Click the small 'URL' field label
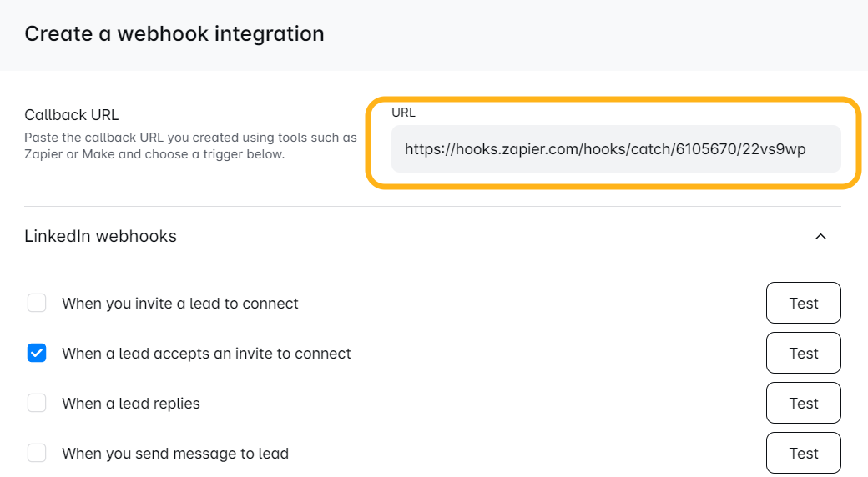 click(x=403, y=113)
